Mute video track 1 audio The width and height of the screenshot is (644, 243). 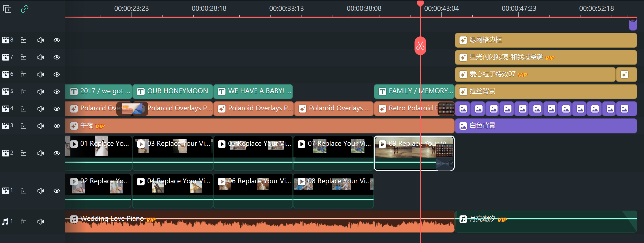tap(41, 191)
